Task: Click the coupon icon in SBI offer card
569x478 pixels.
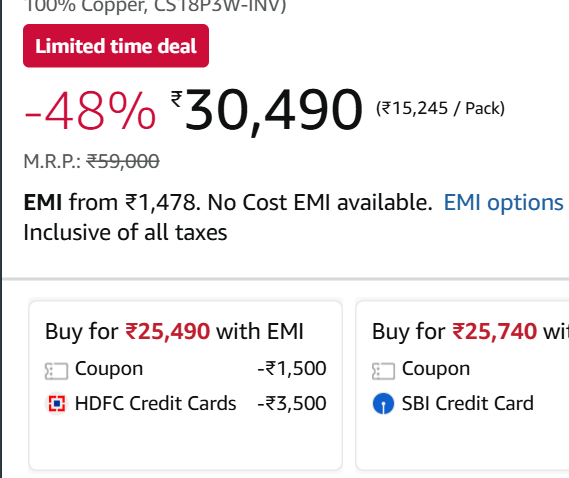Action: (x=383, y=371)
